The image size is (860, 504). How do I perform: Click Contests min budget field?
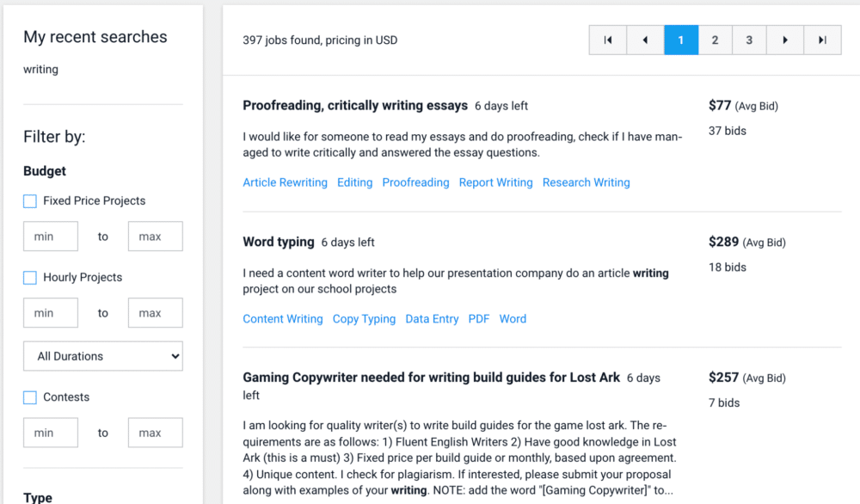pos(51,433)
